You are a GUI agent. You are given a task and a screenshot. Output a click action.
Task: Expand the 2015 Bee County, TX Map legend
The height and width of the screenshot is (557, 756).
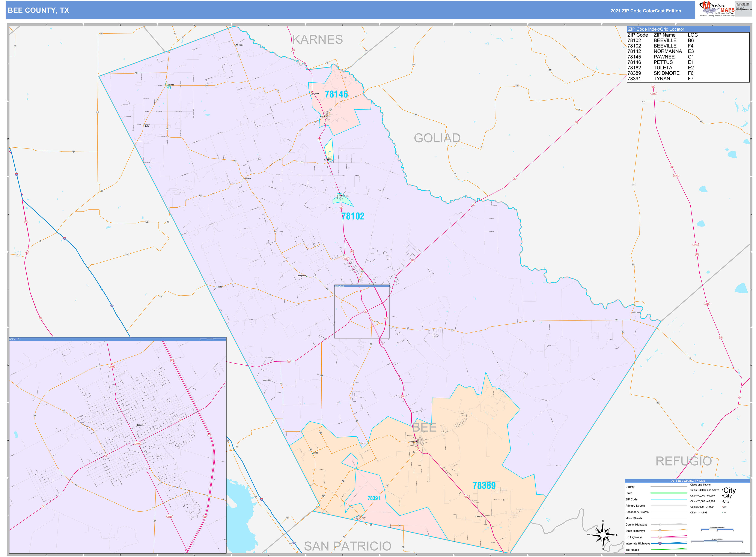click(688, 481)
